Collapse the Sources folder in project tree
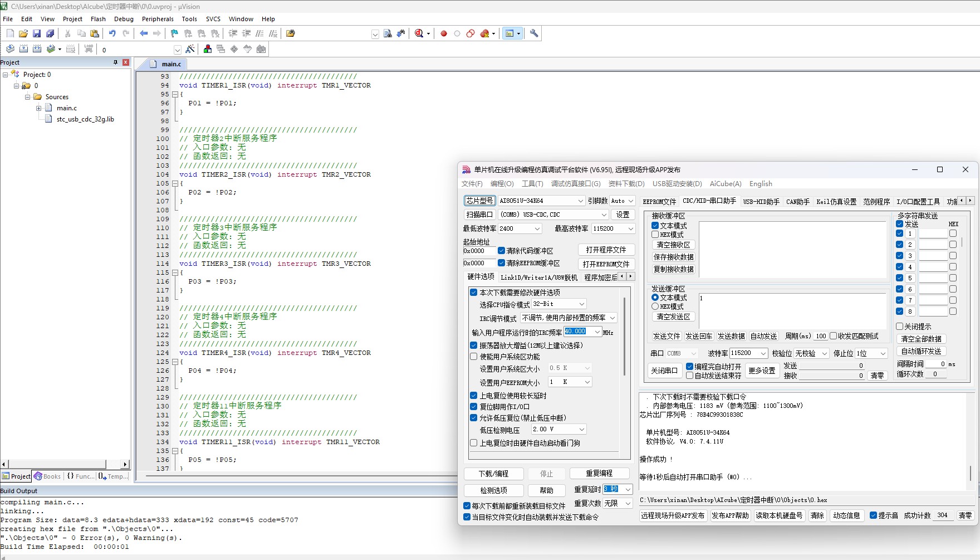Image resolution: width=980 pixels, height=560 pixels. point(27,97)
